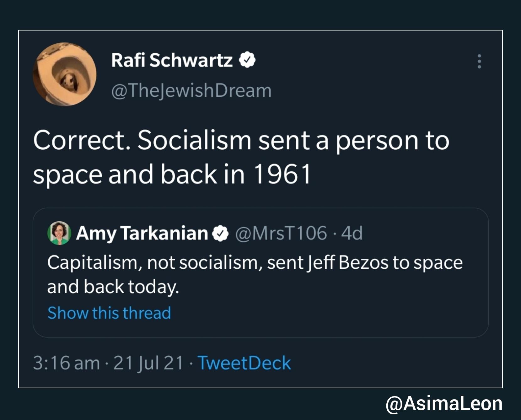Image resolution: width=521 pixels, height=420 pixels.
Task: Open the three-dot more options menu
Action: pyautogui.click(x=479, y=61)
